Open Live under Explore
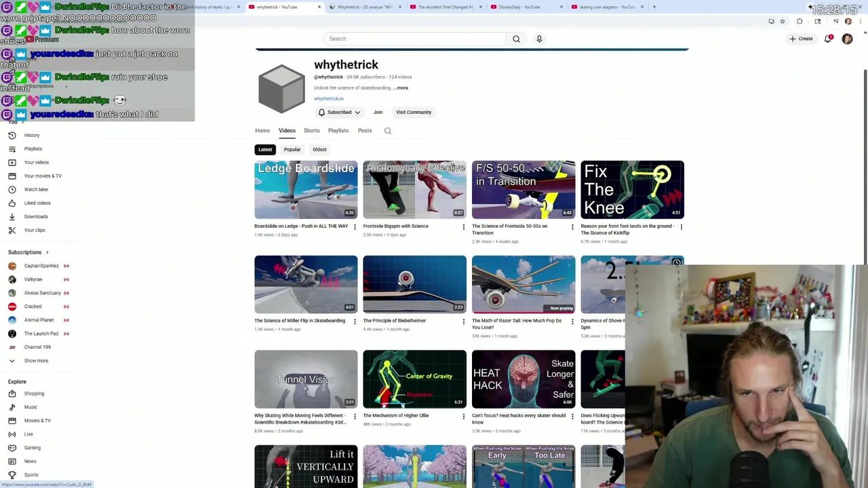Viewport: 868px width, 488px height. click(28, 434)
